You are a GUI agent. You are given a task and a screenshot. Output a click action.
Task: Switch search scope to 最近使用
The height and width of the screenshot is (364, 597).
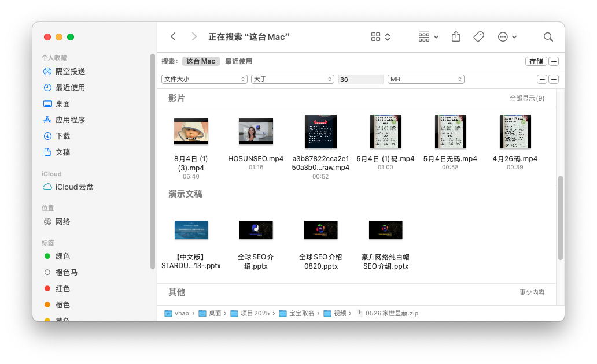click(238, 61)
